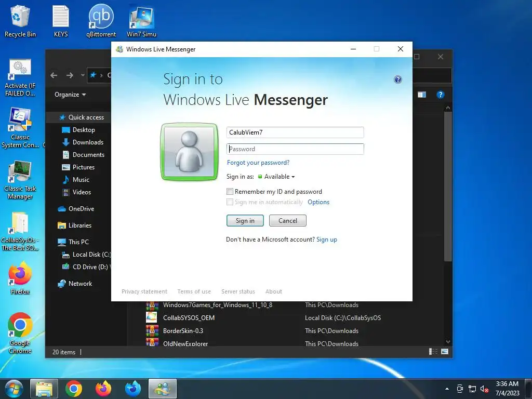
Task: Click the File Explorer help icon
Action: point(440,95)
